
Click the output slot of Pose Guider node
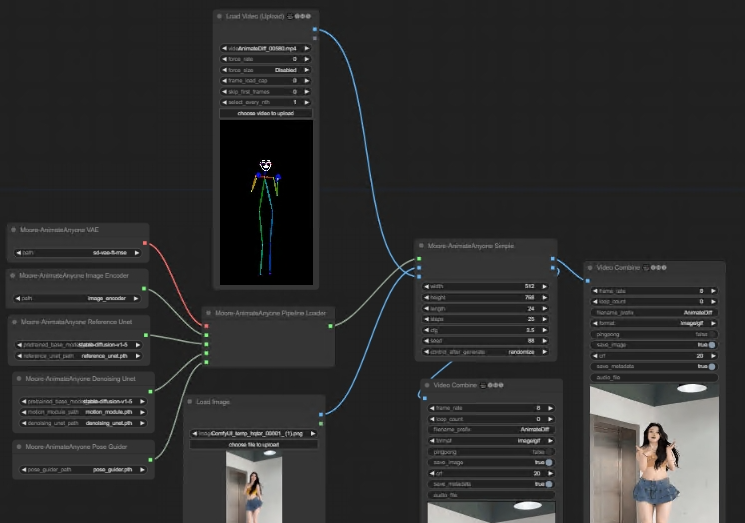coord(151,460)
